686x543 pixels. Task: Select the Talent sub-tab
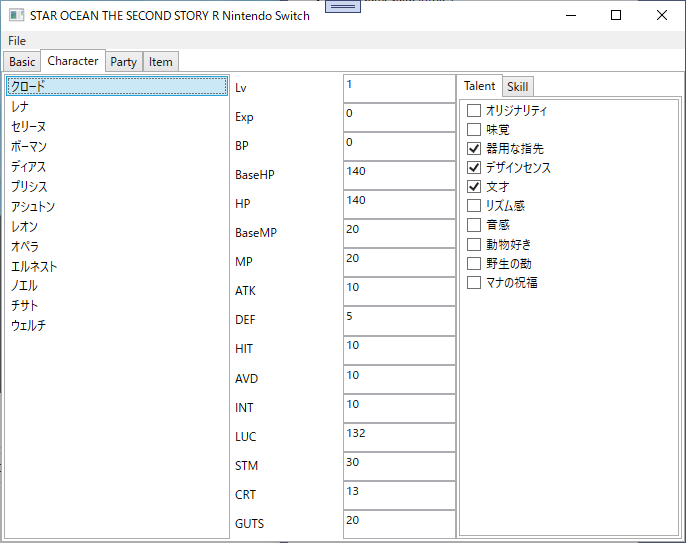480,86
